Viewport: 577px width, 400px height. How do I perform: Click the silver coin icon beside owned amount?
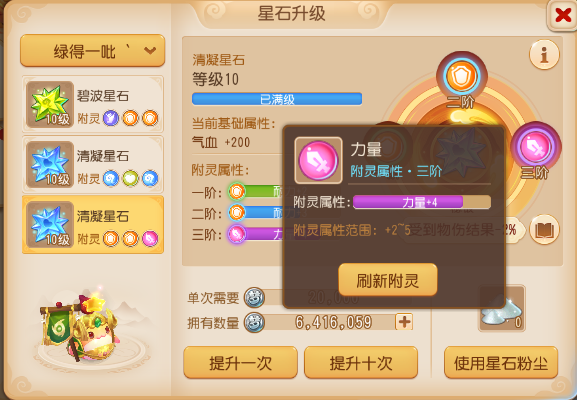tap(254, 322)
